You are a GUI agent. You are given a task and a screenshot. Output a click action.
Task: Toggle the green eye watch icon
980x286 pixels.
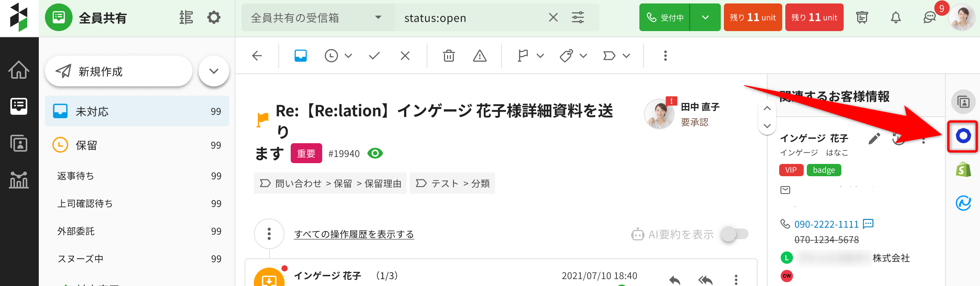[x=375, y=154]
